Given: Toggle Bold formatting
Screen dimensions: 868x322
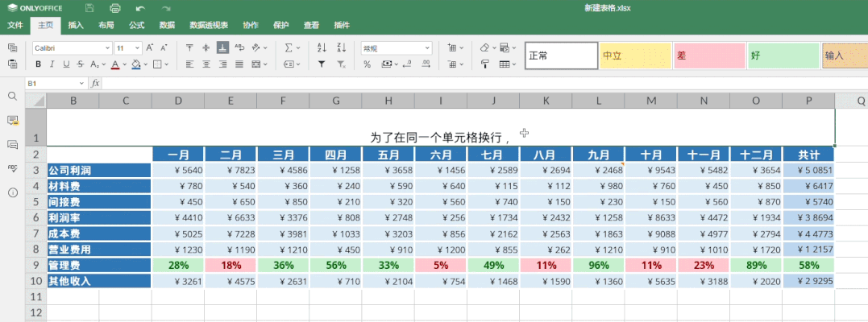Looking at the screenshot, I should coord(38,64).
